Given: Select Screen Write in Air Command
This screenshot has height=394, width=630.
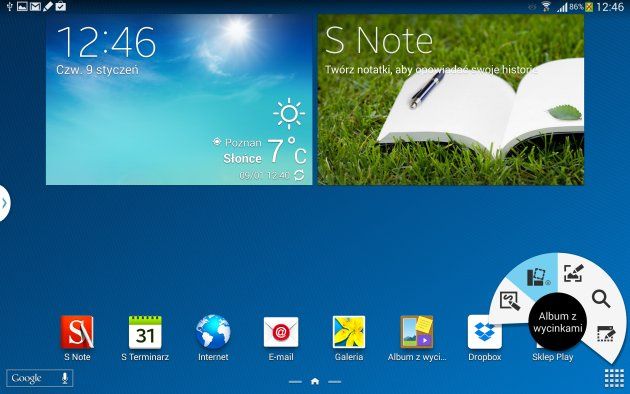Looking at the screenshot, I should (x=573, y=273).
